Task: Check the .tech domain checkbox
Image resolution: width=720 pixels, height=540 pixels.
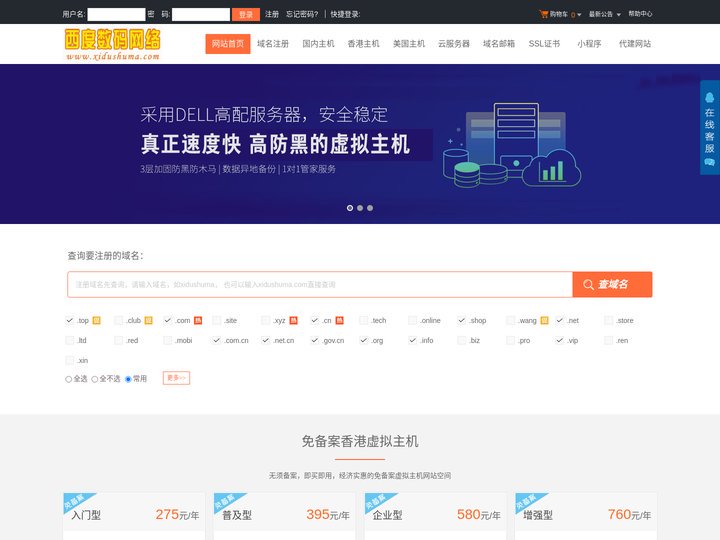Action: click(x=364, y=321)
